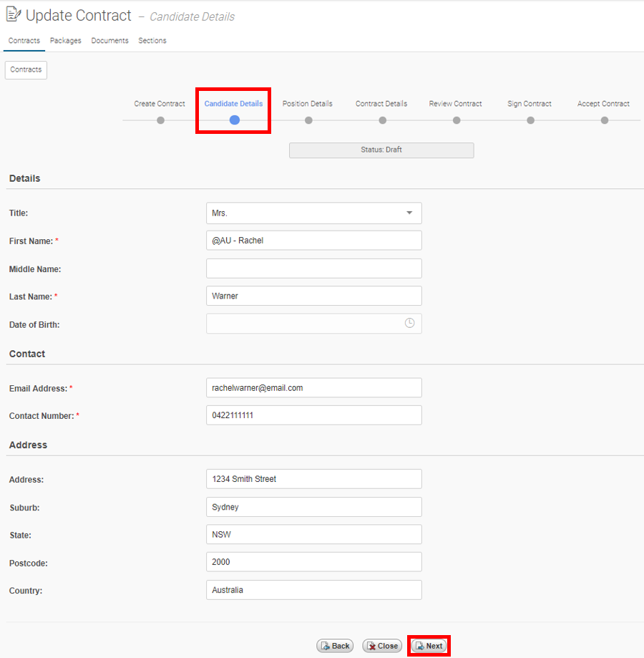The height and width of the screenshot is (658, 644).
Task: Click the Close button at the bottom
Action: point(382,646)
